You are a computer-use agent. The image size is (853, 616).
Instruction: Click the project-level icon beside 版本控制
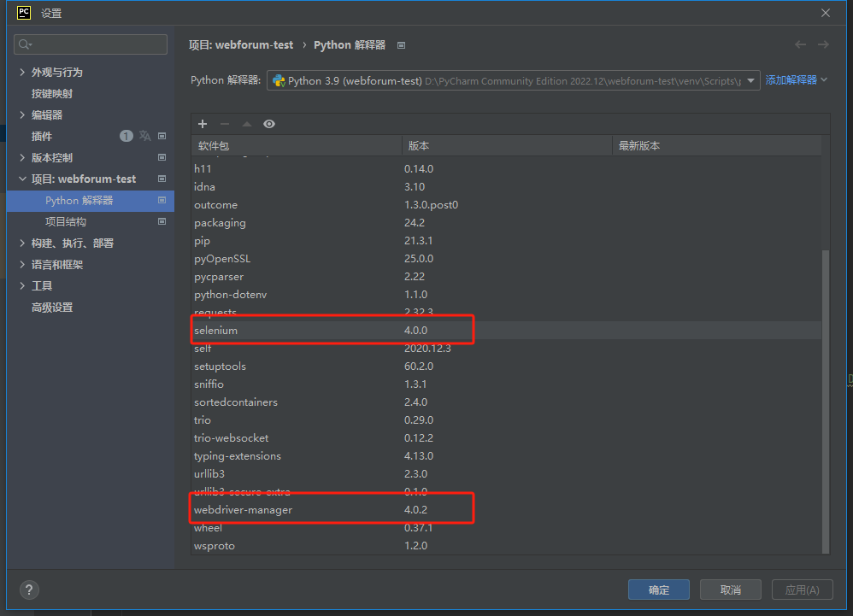(x=162, y=157)
